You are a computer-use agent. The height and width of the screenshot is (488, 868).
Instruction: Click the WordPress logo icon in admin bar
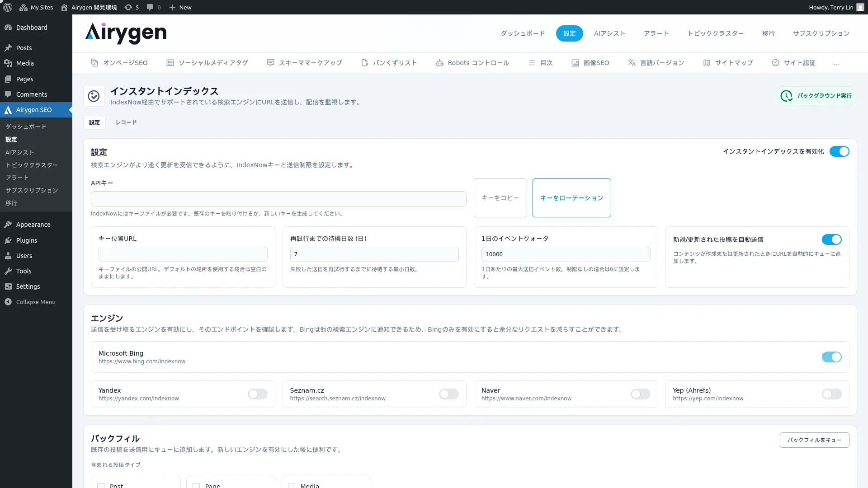tap(8, 7)
